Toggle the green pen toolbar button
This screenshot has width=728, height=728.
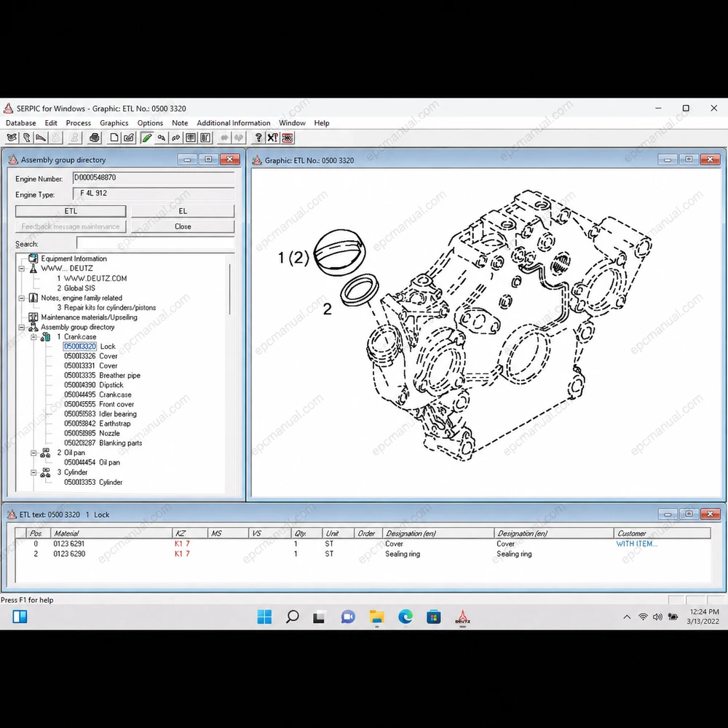coord(147,138)
